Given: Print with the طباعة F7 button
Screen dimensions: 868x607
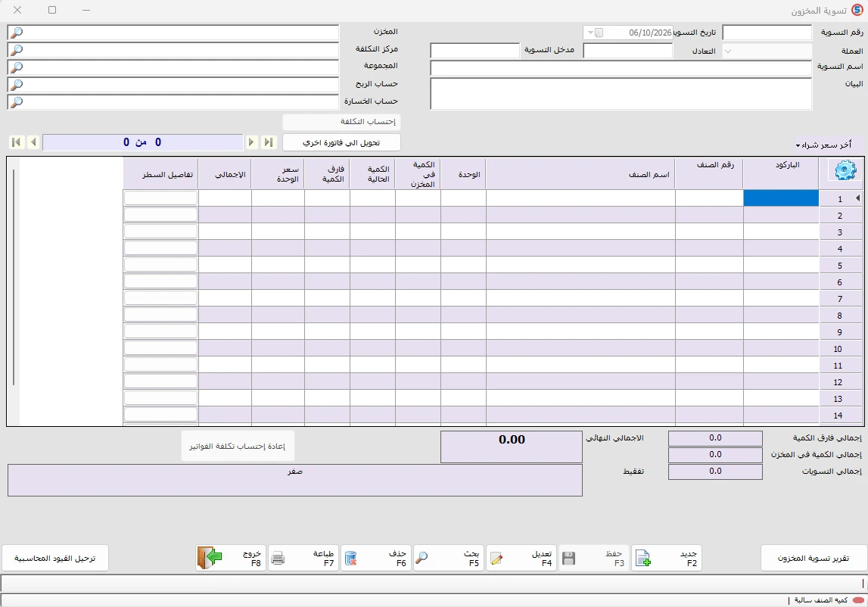Looking at the screenshot, I should [303, 559].
